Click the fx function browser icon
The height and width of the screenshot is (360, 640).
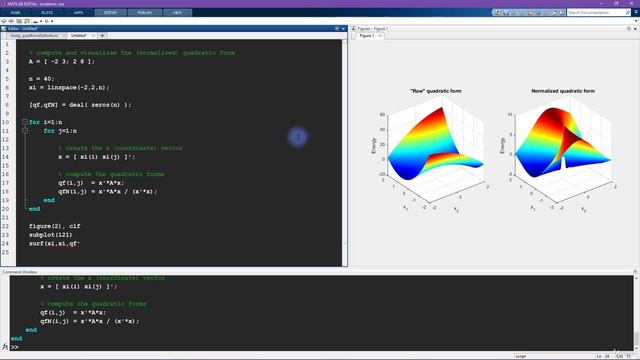5,347
